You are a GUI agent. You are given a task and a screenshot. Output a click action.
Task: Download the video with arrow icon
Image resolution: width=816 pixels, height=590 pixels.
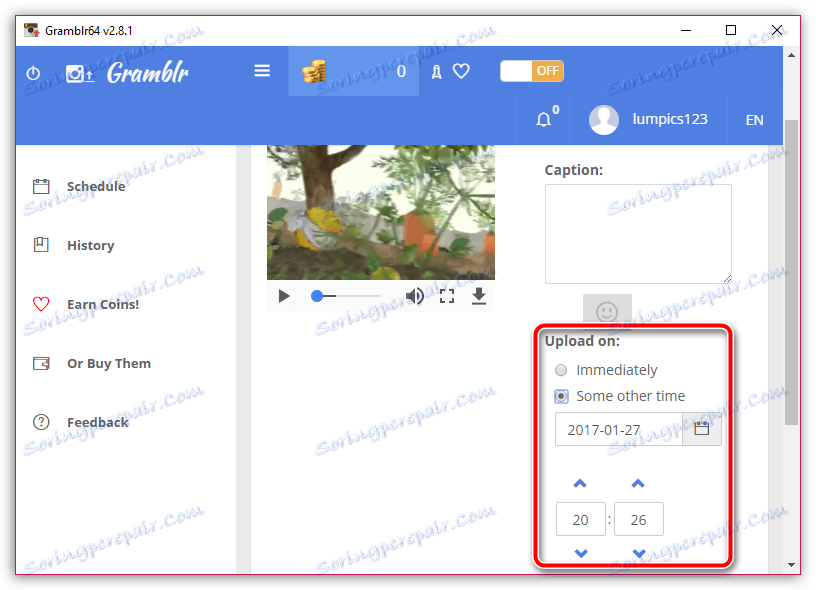(x=479, y=296)
